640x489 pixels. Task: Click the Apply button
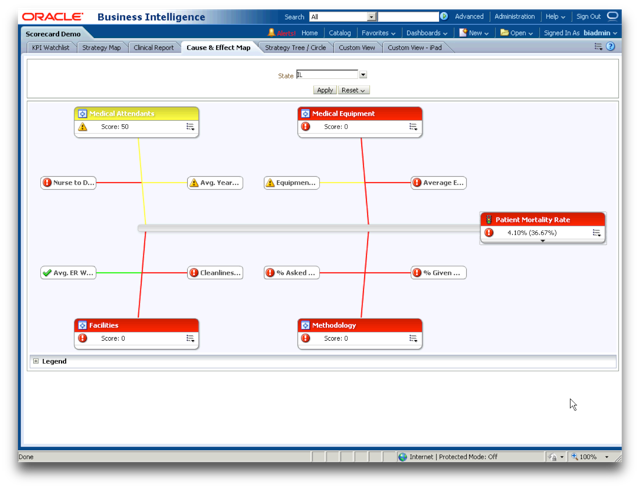[x=325, y=90]
